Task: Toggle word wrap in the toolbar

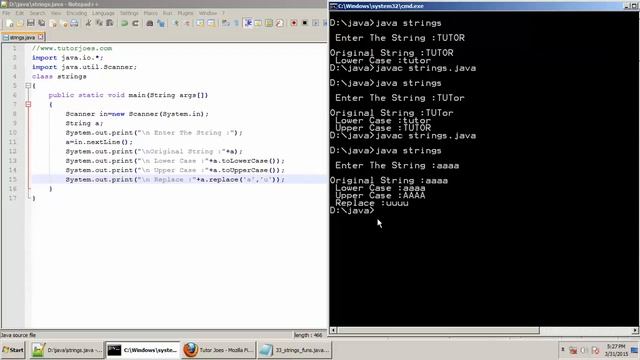Action: tap(225, 23)
